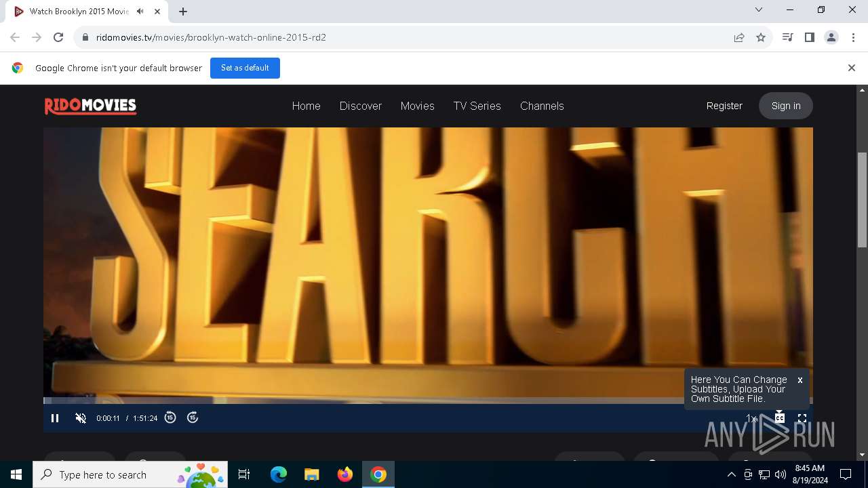The width and height of the screenshot is (868, 488).
Task: Open the tab search dropdown
Action: (x=759, y=10)
